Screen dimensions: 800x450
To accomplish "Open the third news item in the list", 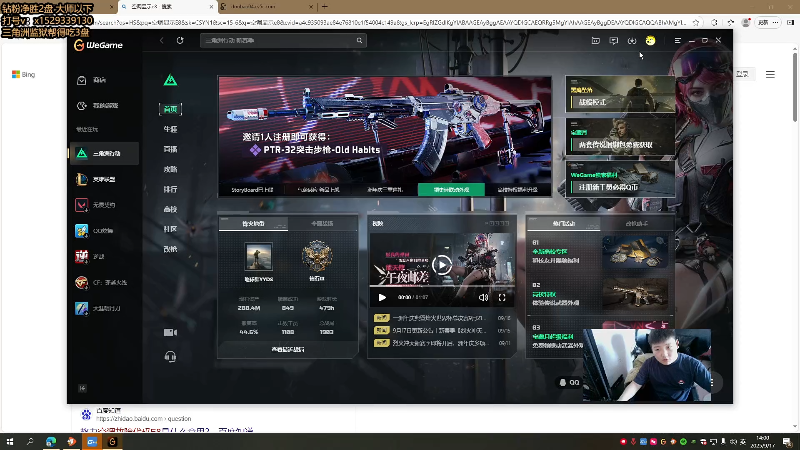I will coord(442,343).
